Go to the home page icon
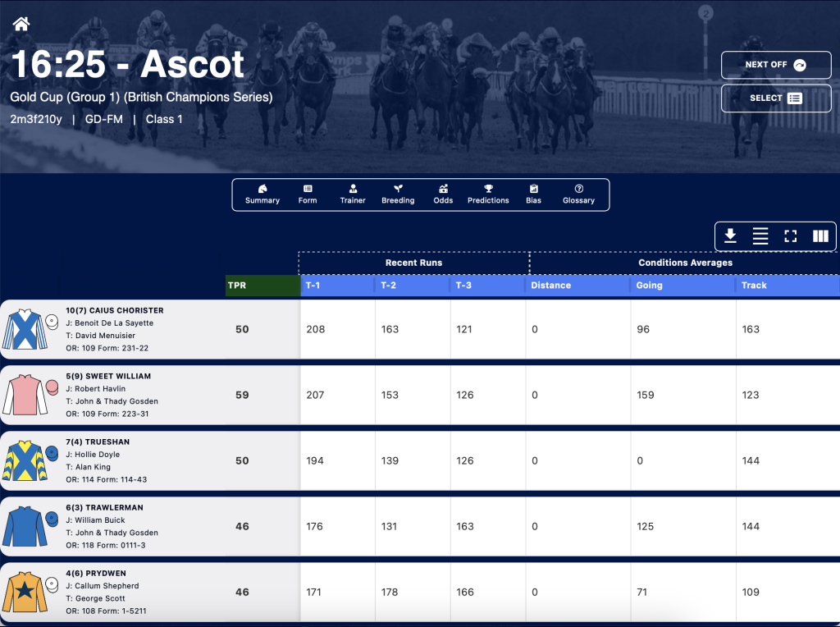The height and width of the screenshot is (627, 840). [21, 24]
